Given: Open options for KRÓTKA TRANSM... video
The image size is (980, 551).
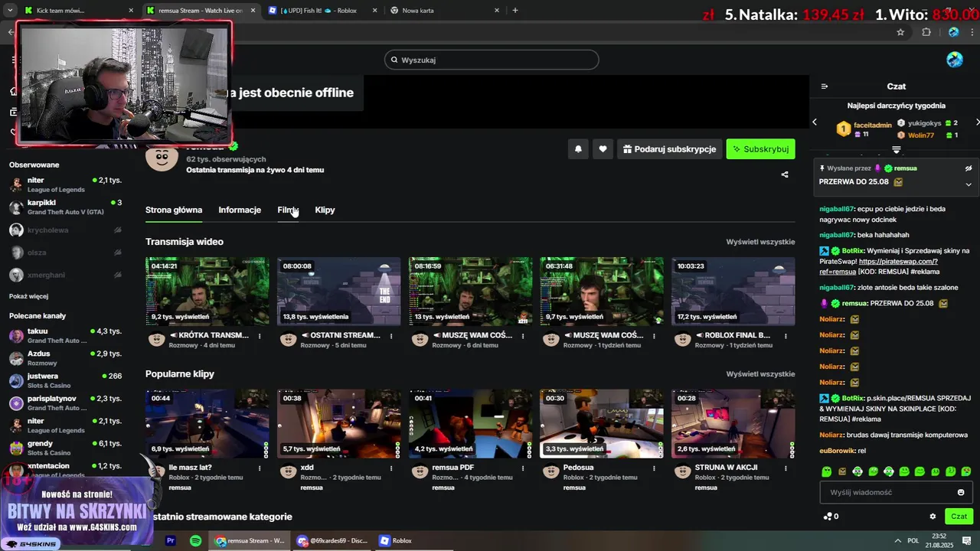Looking at the screenshot, I should [260, 336].
